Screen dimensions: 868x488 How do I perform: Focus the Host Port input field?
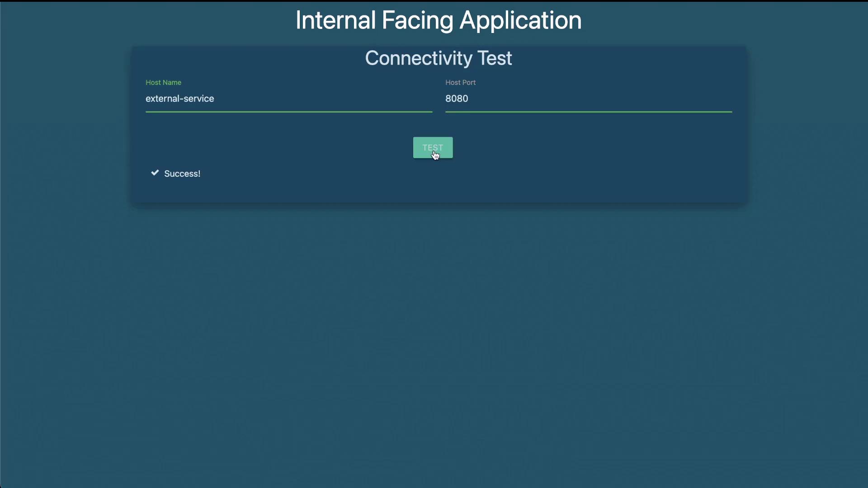(588, 99)
